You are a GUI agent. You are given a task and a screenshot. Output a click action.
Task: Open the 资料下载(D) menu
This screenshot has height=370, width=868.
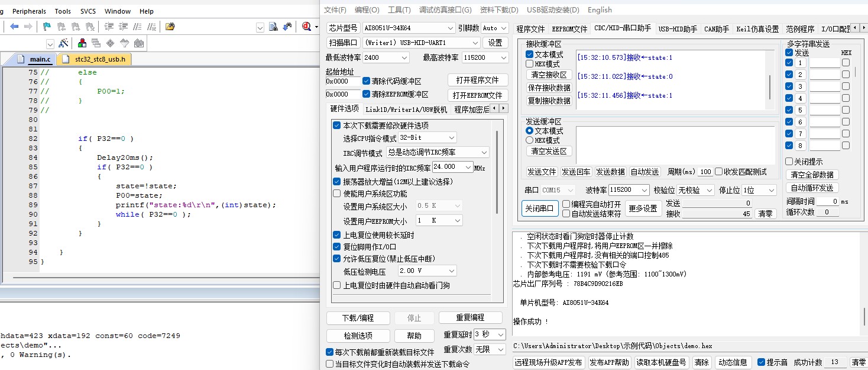pos(499,9)
